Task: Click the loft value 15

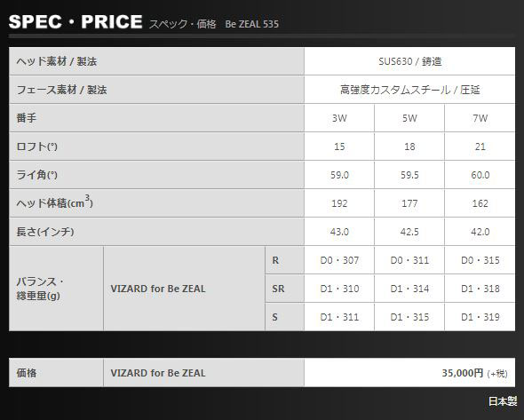Action: pos(339,147)
